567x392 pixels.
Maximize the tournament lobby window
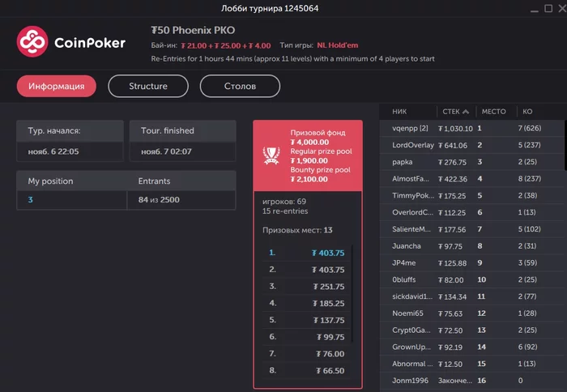point(535,8)
